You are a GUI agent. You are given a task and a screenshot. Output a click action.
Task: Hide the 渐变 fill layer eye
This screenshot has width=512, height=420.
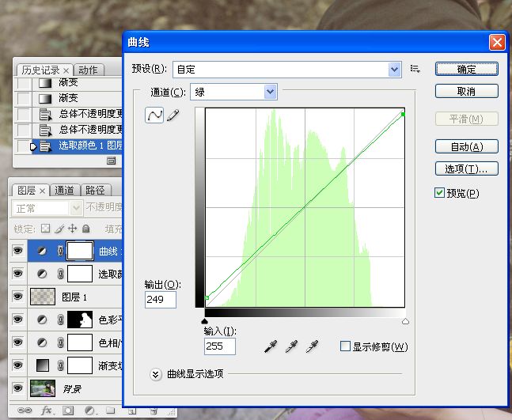[17, 365]
